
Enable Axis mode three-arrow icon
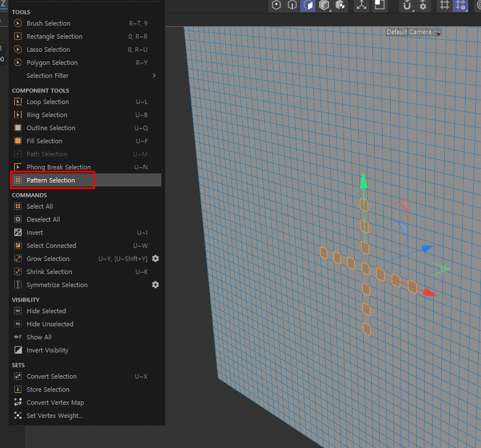pos(362,5)
